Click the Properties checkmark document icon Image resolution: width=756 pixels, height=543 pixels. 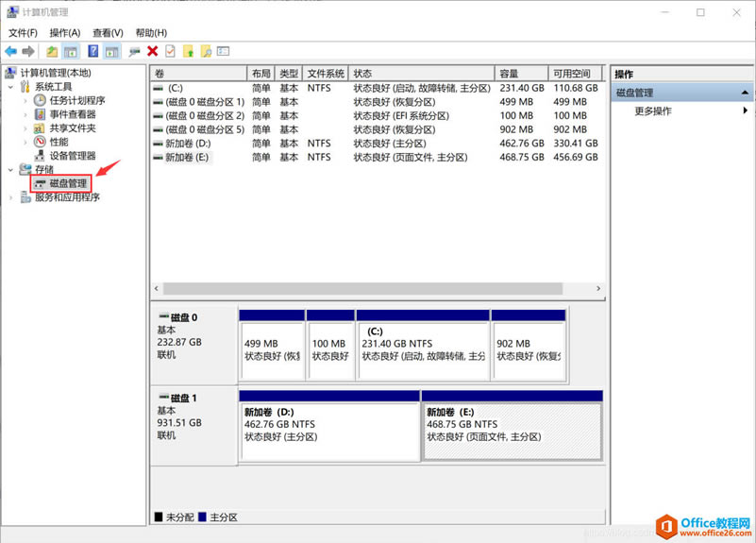(x=170, y=51)
